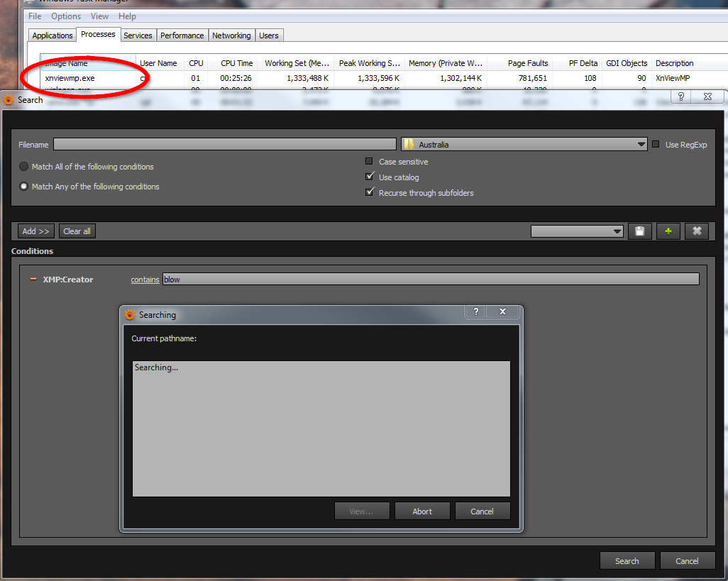728x581 pixels.
Task: Click the XnView icon in the Search title bar
Action: [x=9, y=100]
